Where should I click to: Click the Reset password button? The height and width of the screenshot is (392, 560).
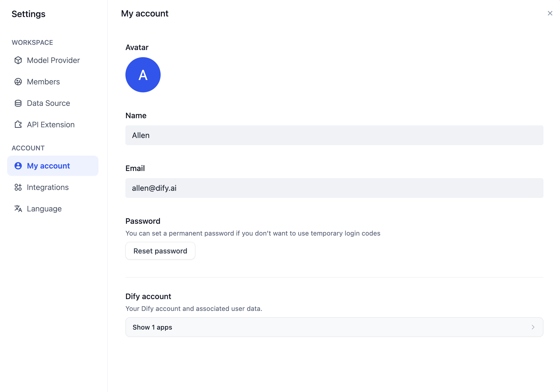[160, 251]
